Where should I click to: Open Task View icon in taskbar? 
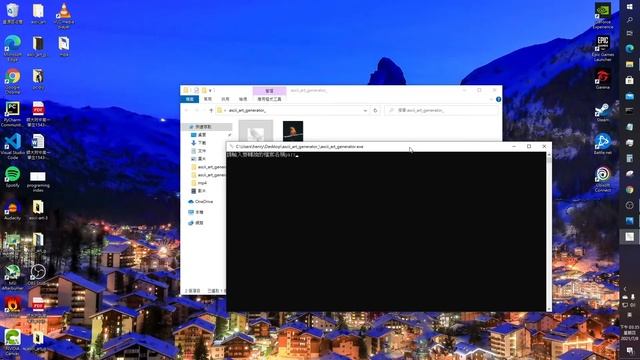629,33
